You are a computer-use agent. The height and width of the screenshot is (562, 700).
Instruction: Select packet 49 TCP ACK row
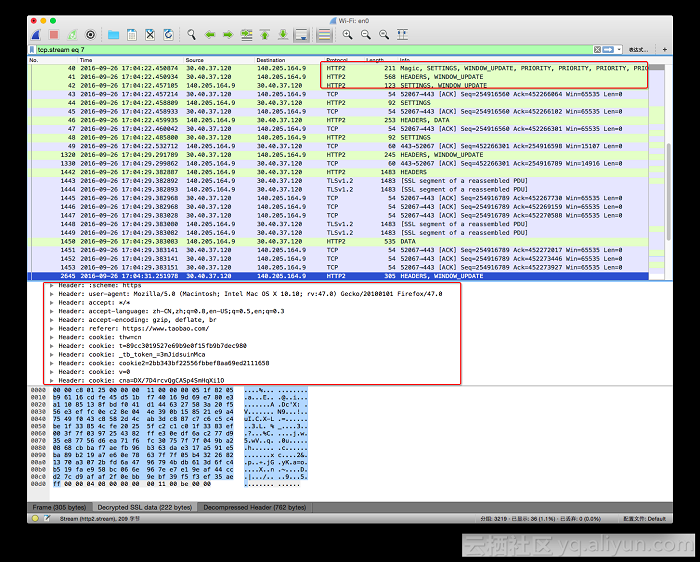click(x=338, y=146)
